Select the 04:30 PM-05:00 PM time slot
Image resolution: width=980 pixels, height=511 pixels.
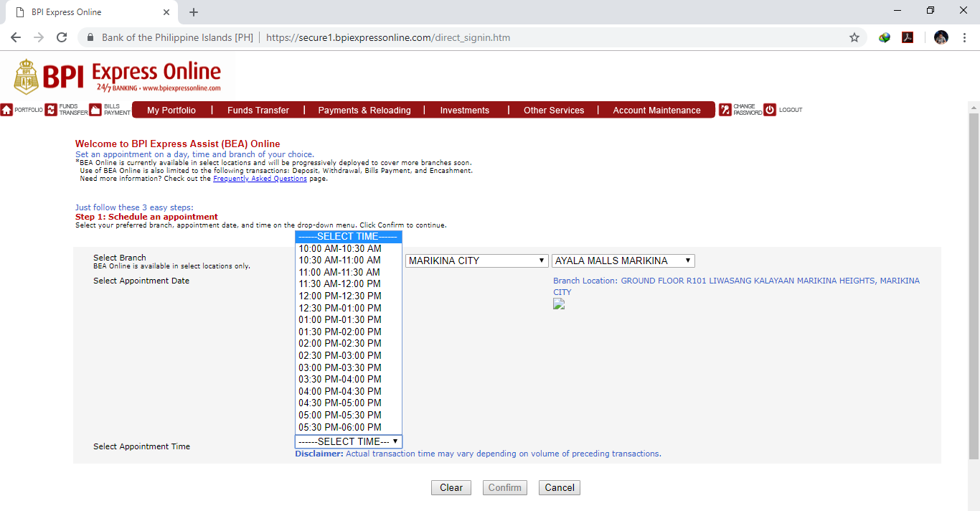point(349,403)
